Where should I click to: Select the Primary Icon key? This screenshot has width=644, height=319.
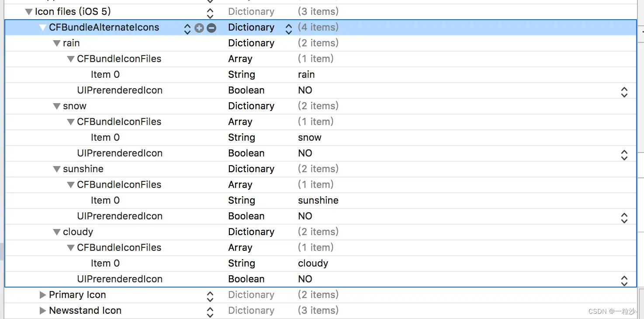point(77,295)
